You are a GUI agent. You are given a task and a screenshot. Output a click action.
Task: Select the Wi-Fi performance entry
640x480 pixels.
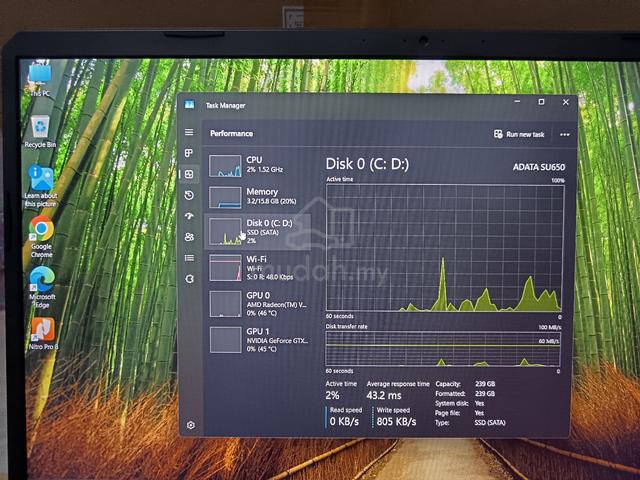[257, 268]
